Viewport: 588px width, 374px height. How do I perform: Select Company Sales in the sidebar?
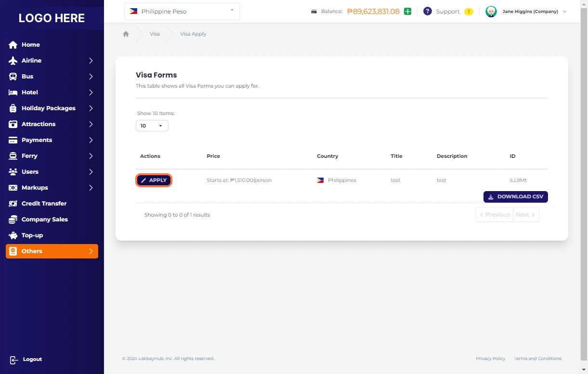click(44, 219)
